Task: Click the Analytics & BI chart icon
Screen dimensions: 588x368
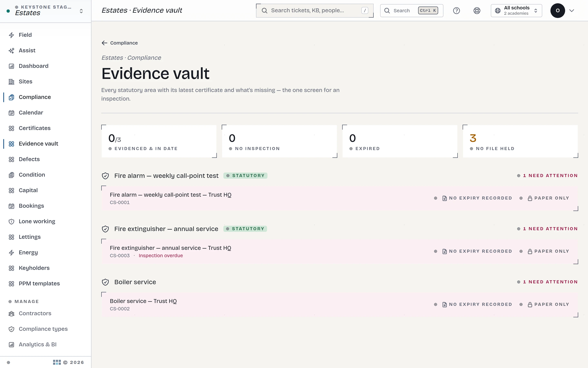Action: 11,345
